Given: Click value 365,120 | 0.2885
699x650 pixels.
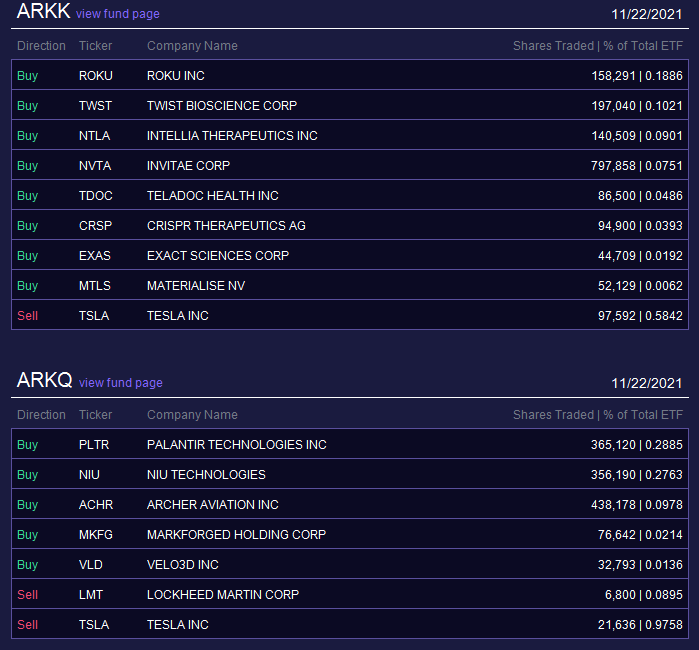Looking at the screenshot, I should coord(637,444).
